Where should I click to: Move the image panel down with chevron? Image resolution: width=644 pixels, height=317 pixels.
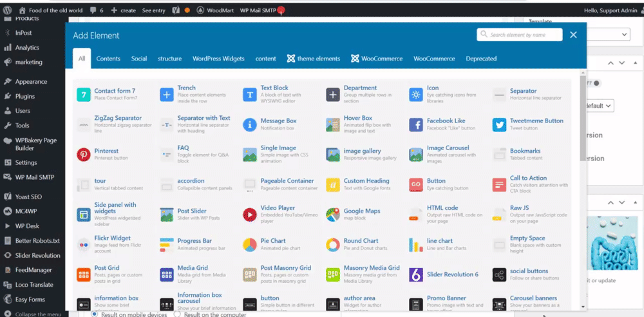[622, 203]
